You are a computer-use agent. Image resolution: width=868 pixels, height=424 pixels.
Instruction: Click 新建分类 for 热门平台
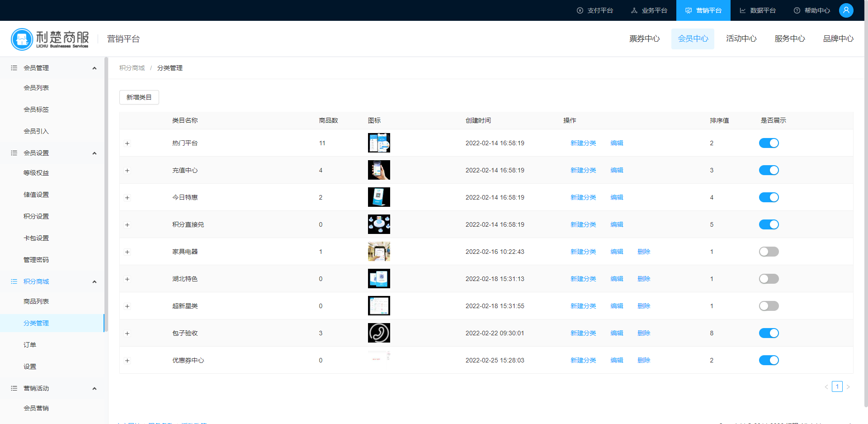click(x=583, y=143)
